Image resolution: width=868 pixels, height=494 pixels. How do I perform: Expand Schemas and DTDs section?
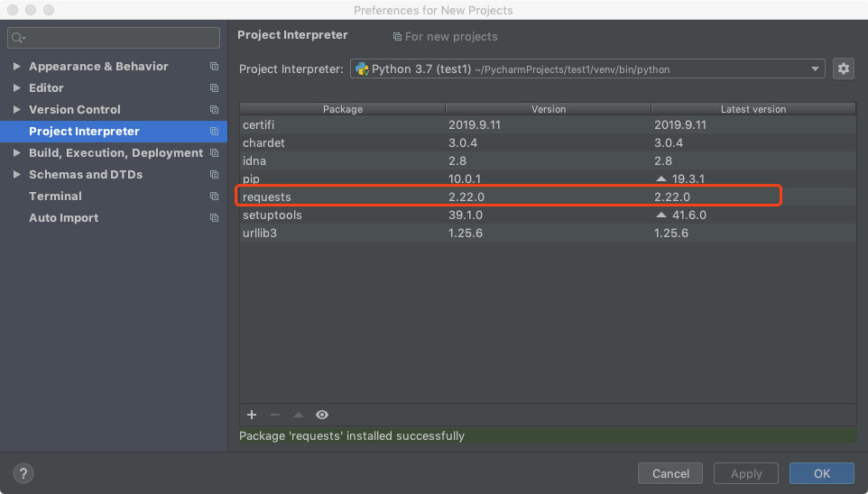(16, 174)
